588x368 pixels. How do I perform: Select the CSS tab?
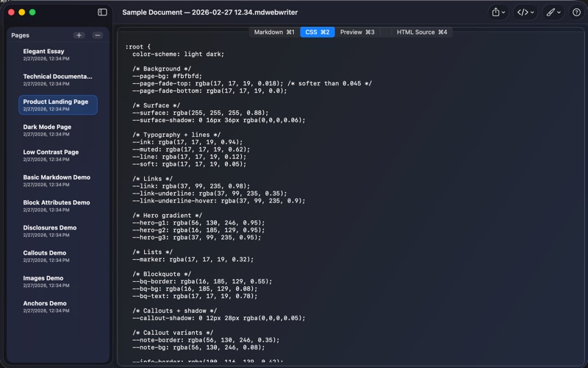pyautogui.click(x=318, y=32)
